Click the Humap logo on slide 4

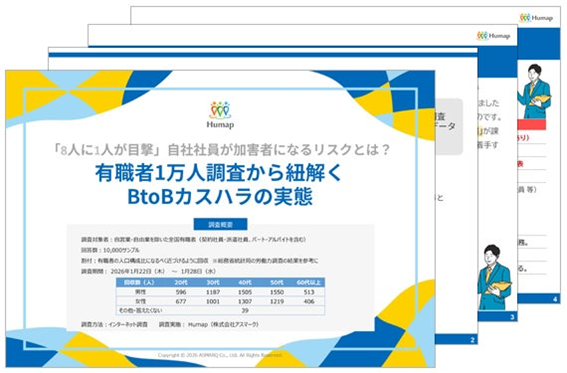(536, 17)
